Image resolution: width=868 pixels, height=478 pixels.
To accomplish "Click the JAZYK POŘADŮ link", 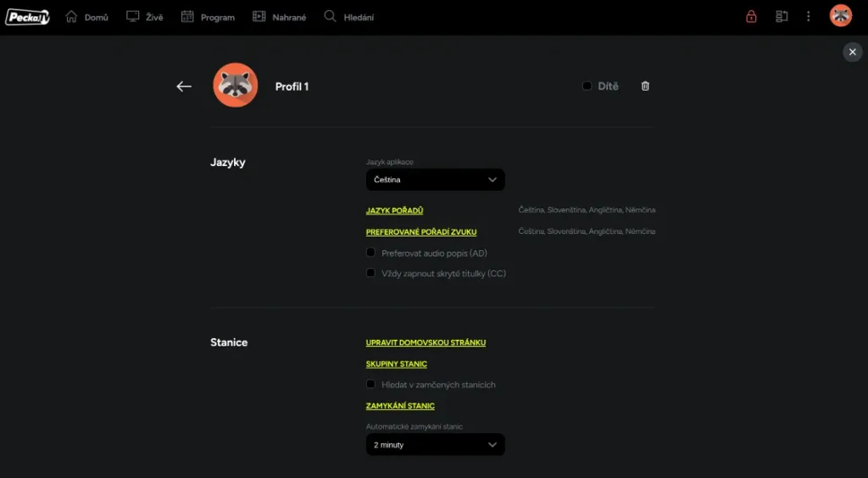I will click(x=394, y=210).
